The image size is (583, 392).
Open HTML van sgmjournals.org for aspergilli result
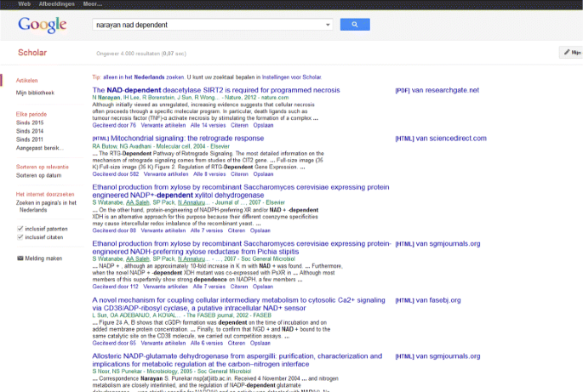click(x=437, y=356)
